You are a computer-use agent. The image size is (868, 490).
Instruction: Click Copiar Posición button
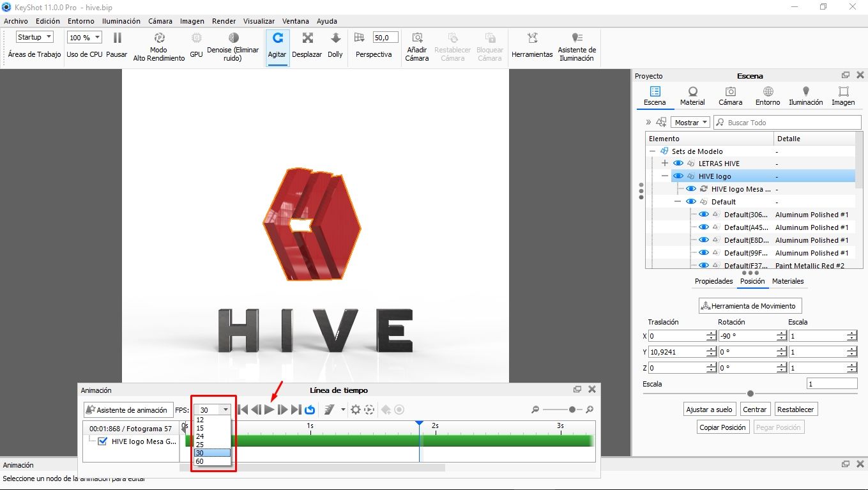pyautogui.click(x=722, y=427)
